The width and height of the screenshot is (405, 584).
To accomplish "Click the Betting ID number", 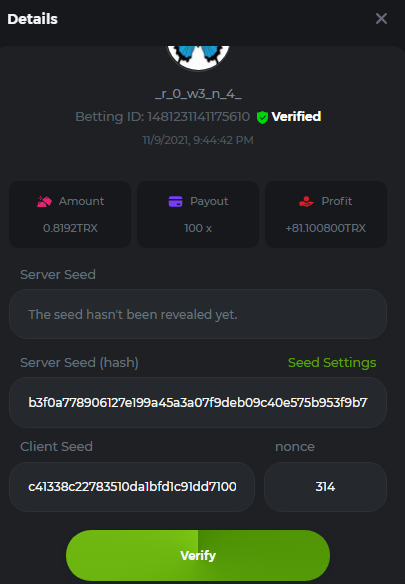I will click(x=199, y=117).
